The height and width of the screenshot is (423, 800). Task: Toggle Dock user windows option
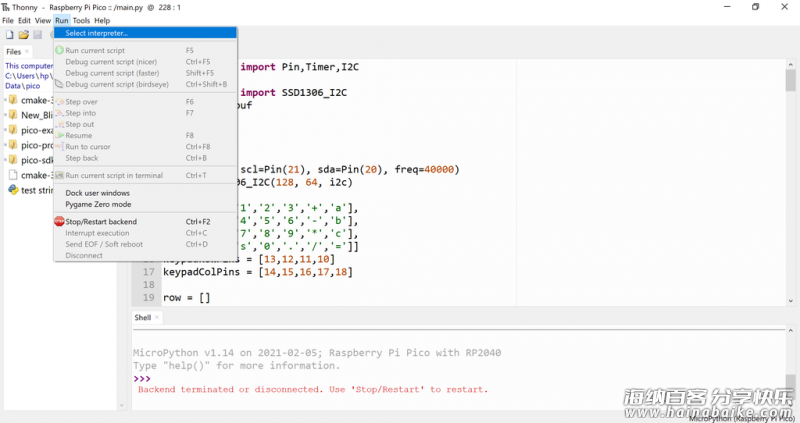tap(145, 193)
